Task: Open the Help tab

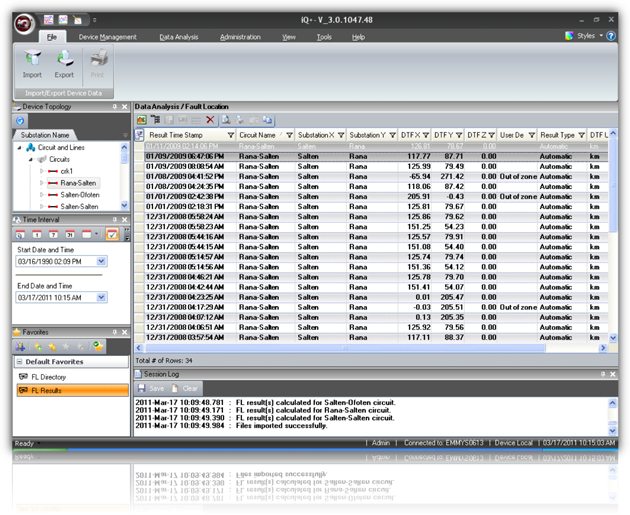Action: [x=358, y=37]
